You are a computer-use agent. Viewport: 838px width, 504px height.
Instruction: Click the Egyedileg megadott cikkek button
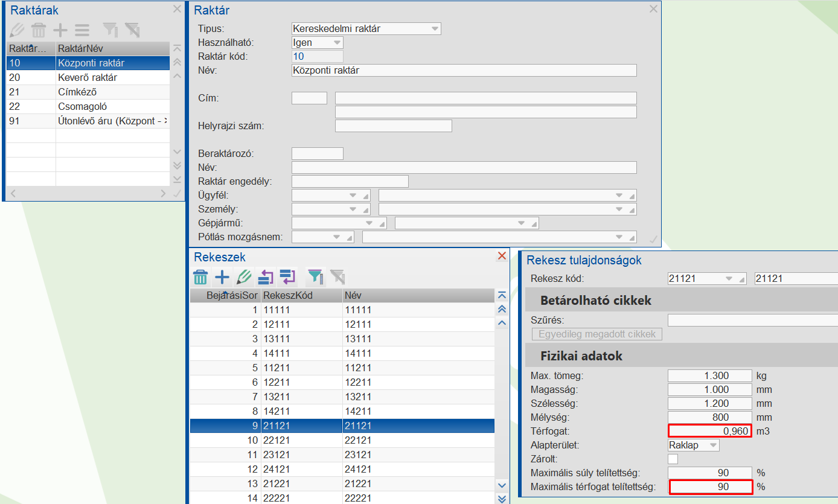[597, 334]
